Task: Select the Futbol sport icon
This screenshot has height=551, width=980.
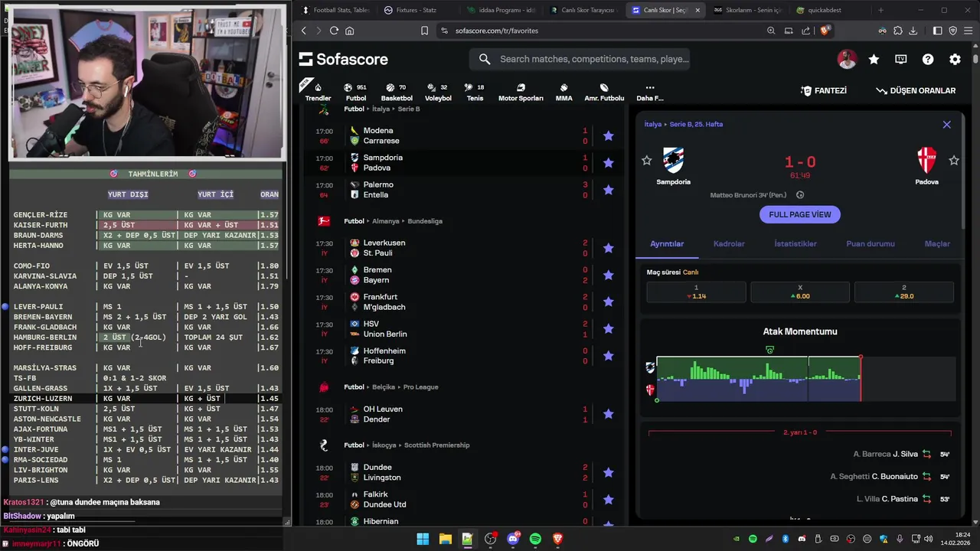Action: tap(355, 91)
